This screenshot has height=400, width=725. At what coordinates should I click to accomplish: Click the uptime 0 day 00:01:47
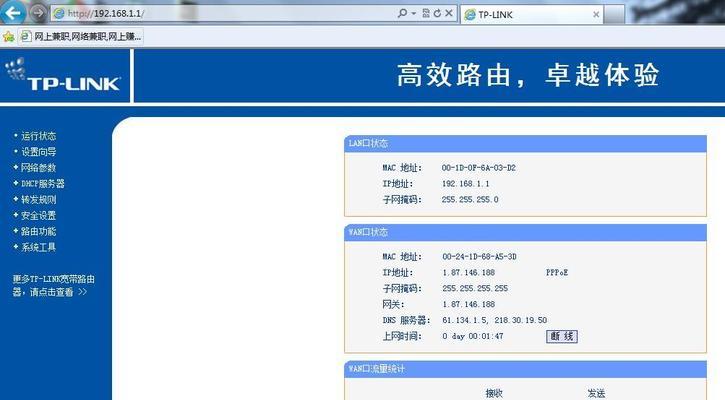pyautogui.click(x=473, y=336)
